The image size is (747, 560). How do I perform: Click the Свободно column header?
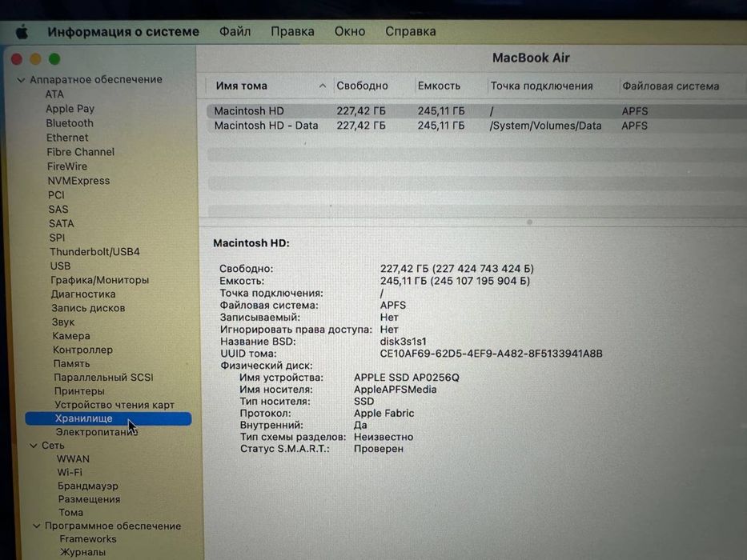pos(362,86)
